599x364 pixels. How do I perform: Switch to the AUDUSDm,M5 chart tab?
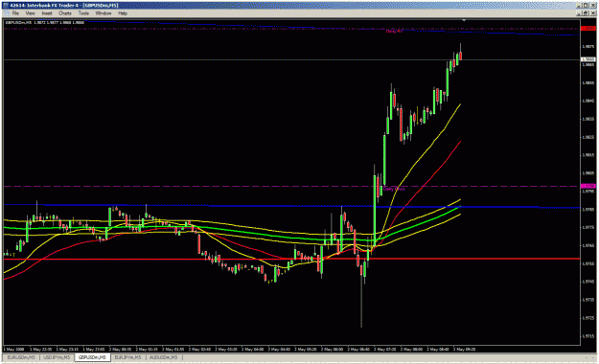164,357
